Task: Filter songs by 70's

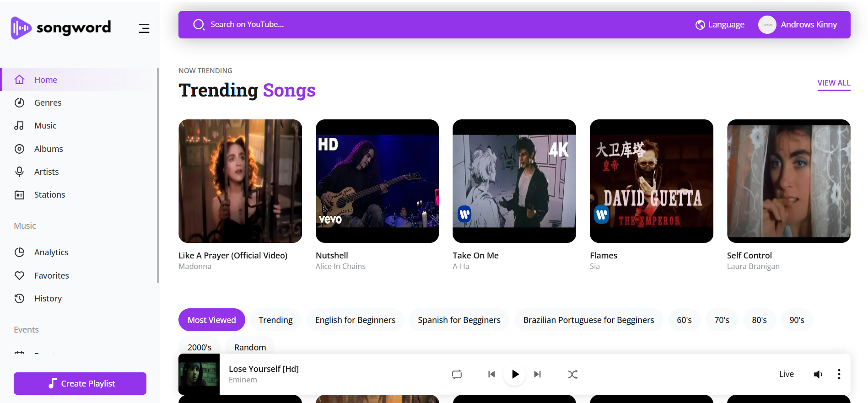Action: 722,320
